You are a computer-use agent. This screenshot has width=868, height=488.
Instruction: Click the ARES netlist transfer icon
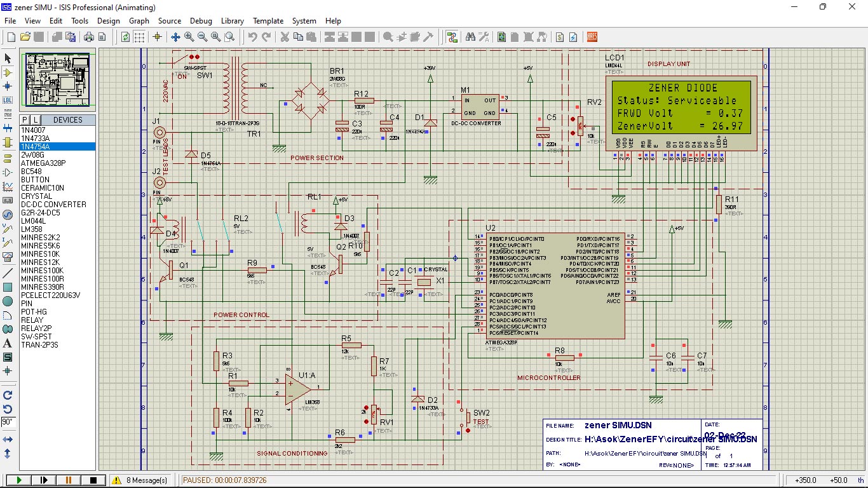pos(592,37)
